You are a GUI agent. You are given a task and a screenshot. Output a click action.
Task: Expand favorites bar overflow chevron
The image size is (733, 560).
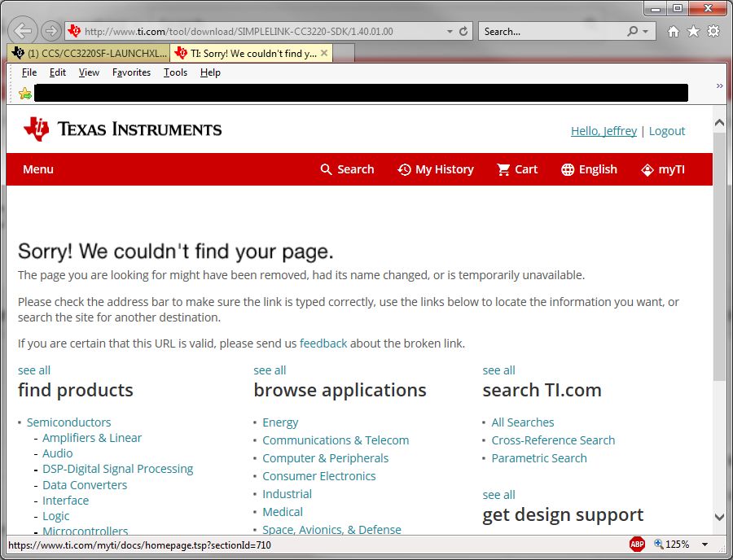[719, 86]
